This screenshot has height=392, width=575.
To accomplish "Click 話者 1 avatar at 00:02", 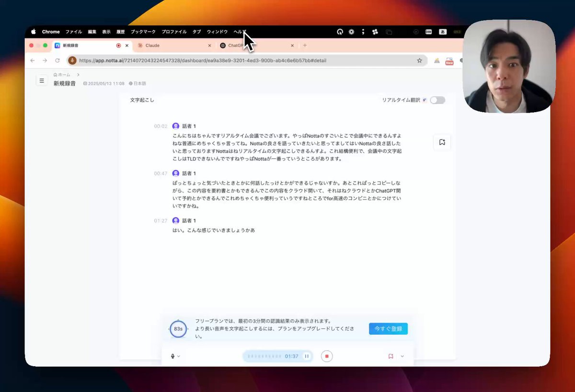I will [x=176, y=126].
